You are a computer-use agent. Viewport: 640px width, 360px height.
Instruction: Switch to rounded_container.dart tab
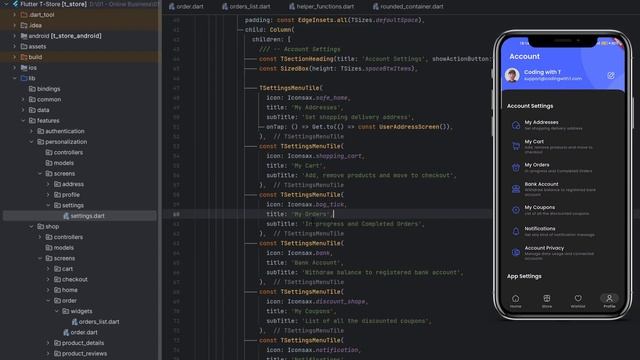pyautogui.click(x=407, y=7)
